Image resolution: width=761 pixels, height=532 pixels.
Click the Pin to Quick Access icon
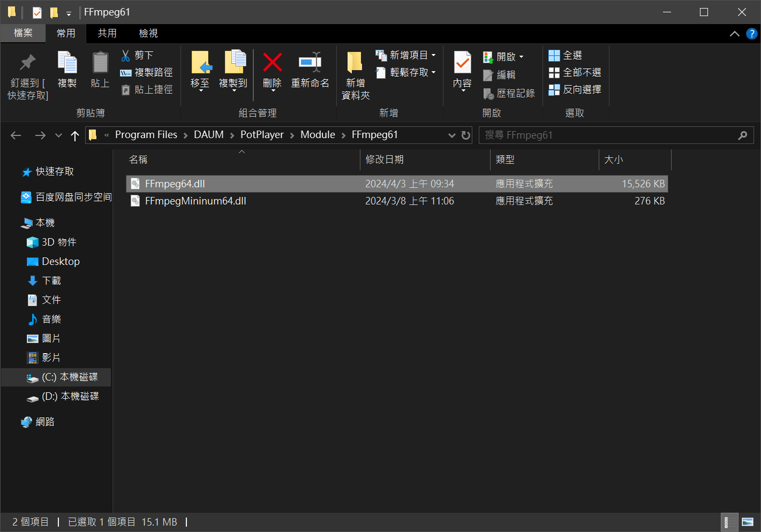[27, 63]
